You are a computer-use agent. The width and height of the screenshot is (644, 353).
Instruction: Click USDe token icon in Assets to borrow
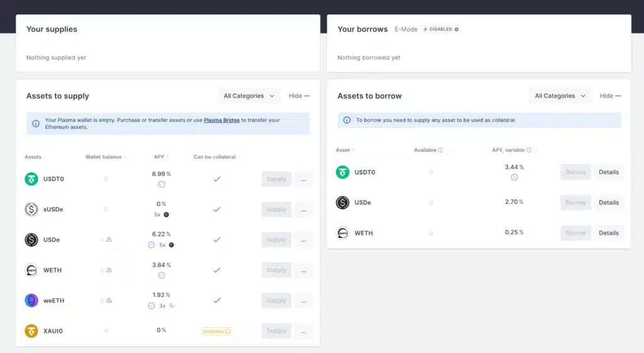click(343, 203)
